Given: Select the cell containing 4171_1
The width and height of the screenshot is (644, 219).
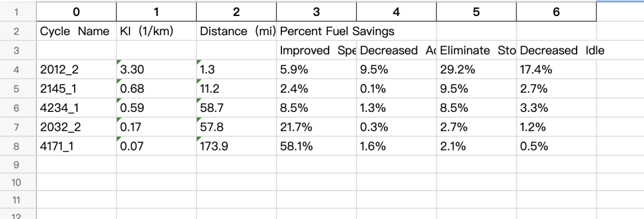Looking at the screenshot, I should tap(76, 146).
